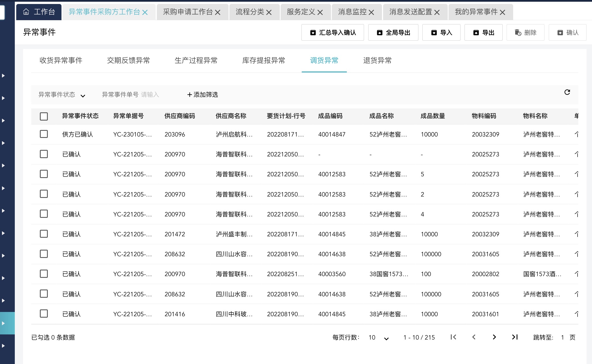The height and width of the screenshot is (364, 592).
Task: Expand the first sidebar menu arrow
Action: [x=3, y=76]
